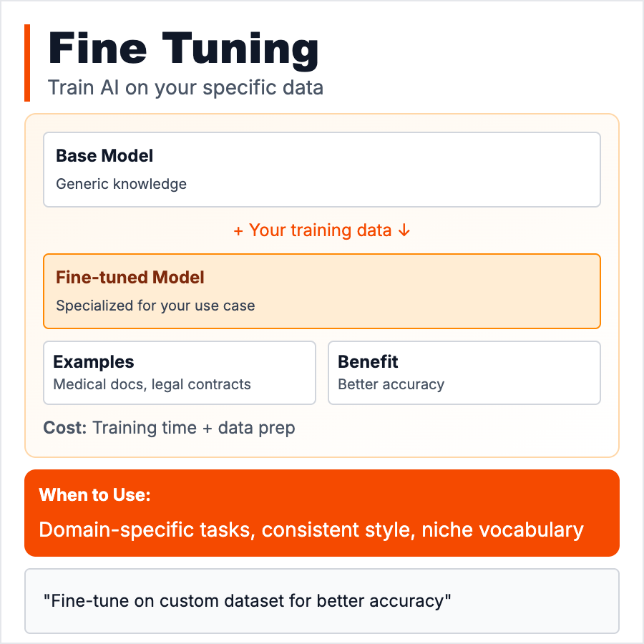Click the Fine Tuning title heading

[183, 50]
